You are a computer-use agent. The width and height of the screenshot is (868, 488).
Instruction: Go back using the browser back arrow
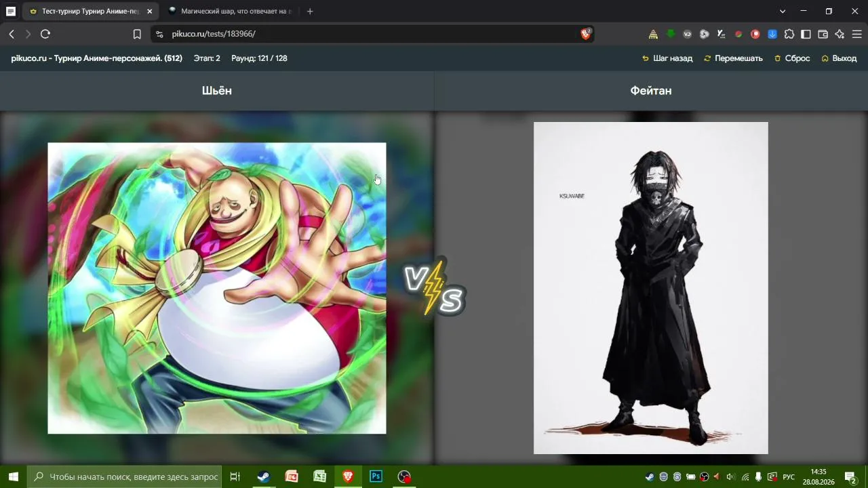(12, 34)
